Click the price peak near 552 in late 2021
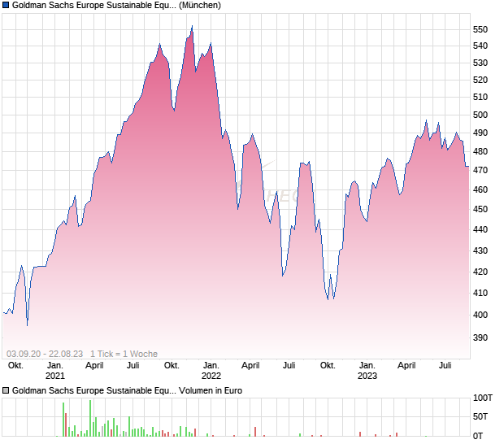504x444 pixels. 192,26
